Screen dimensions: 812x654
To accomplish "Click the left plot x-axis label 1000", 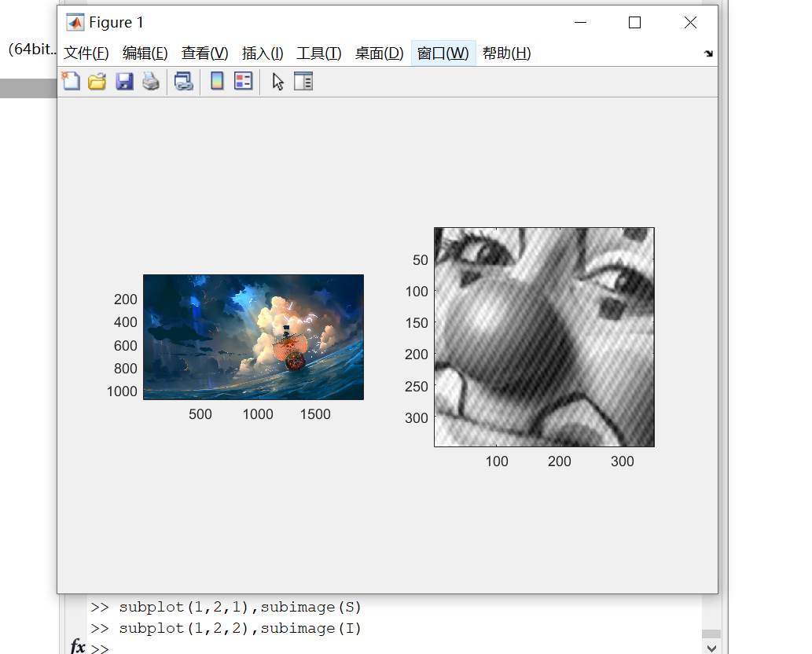I will coord(258,414).
